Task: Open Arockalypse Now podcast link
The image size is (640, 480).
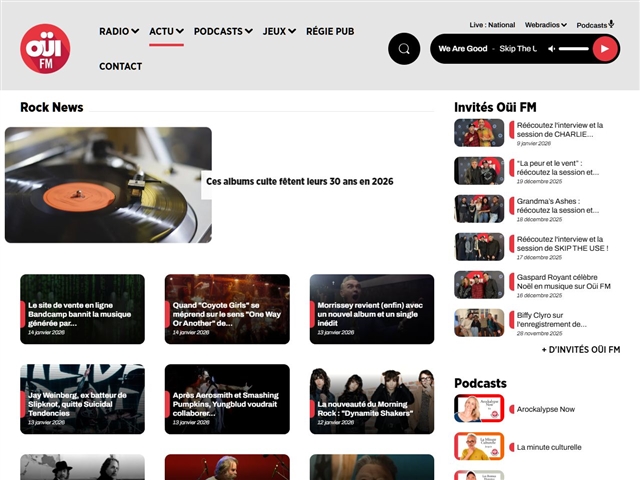Action: pos(546,409)
